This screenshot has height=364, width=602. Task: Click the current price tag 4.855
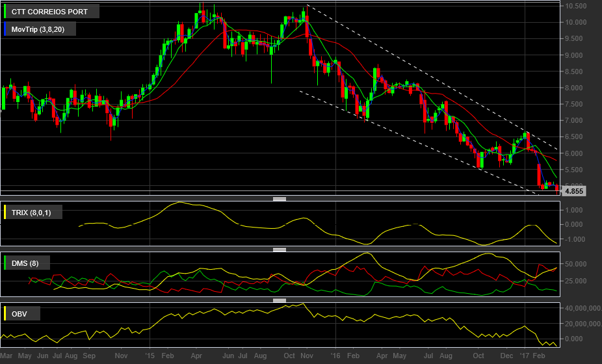click(574, 191)
